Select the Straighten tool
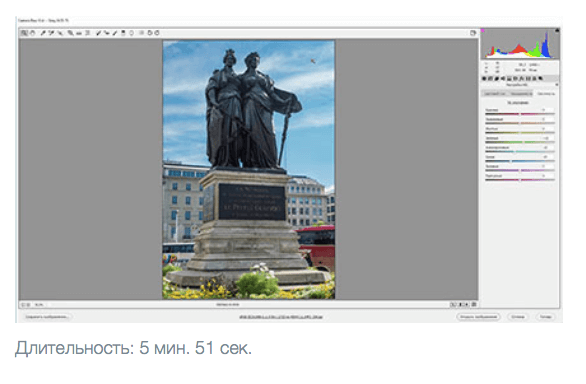Viewport: 586px width, 384px height. click(x=79, y=33)
